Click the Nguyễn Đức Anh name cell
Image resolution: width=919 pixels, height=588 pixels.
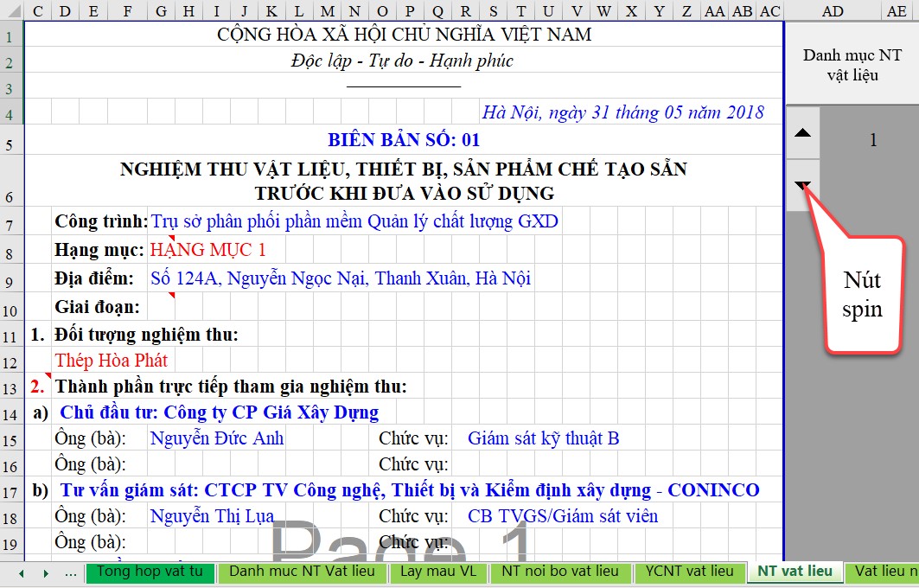(216, 438)
